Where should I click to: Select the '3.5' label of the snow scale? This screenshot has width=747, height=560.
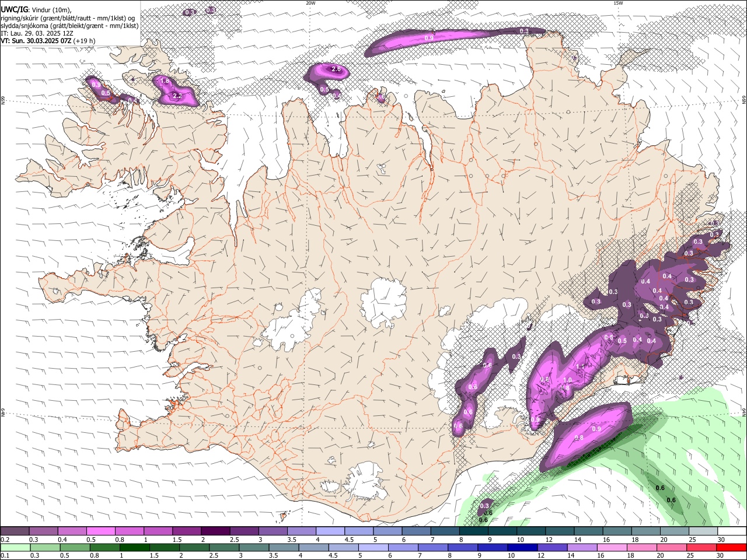[292, 540]
